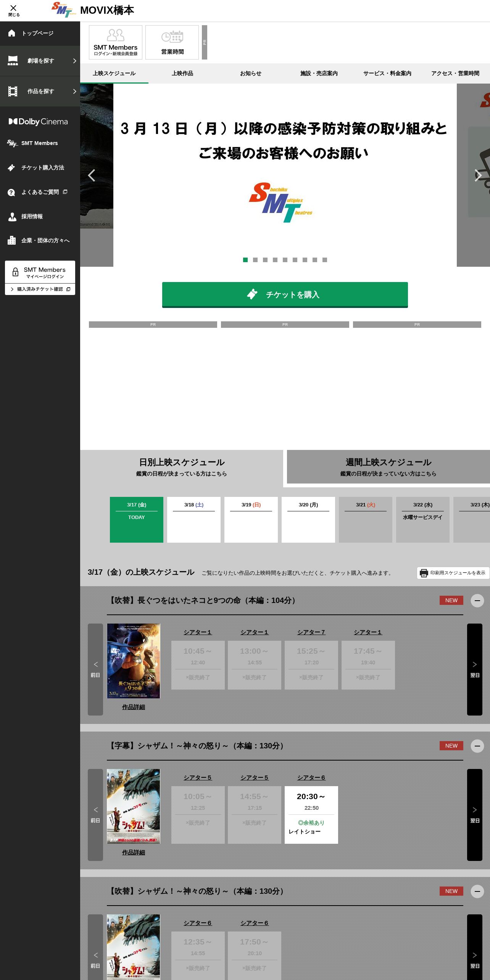490x980 pixels.
Task: Select 上映スケジュール tab
Action: click(x=114, y=73)
